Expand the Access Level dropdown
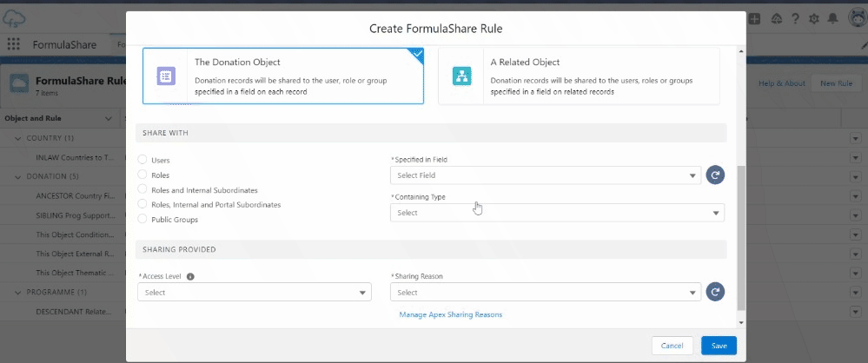The width and height of the screenshot is (868, 363). coord(254,293)
